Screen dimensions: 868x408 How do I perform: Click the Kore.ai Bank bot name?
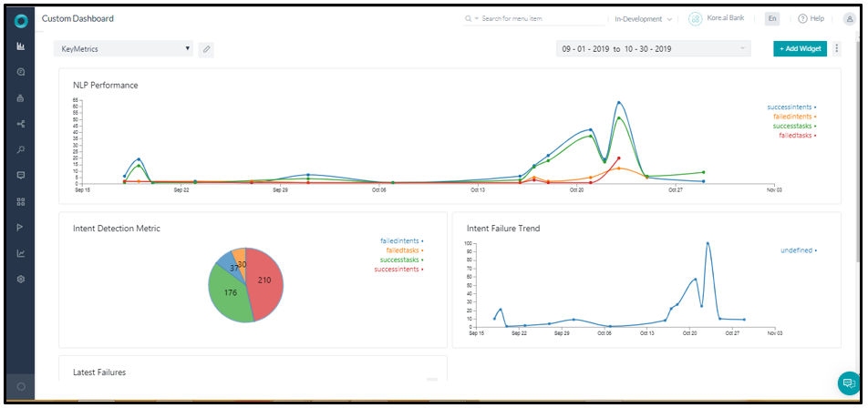point(726,18)
